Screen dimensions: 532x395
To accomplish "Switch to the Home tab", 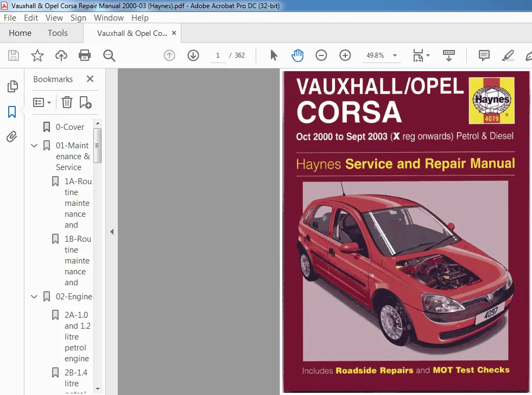I will (x=20, y=33).
